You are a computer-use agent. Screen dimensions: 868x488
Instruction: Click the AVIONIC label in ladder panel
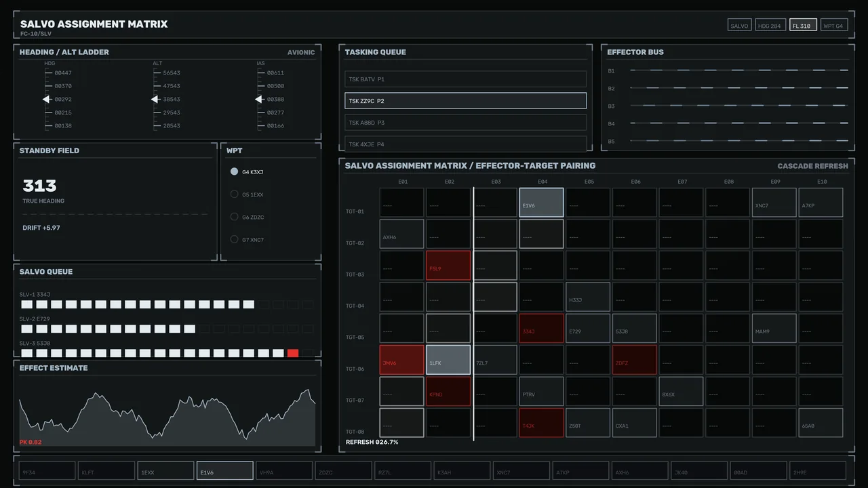click(x=301, y=52)
